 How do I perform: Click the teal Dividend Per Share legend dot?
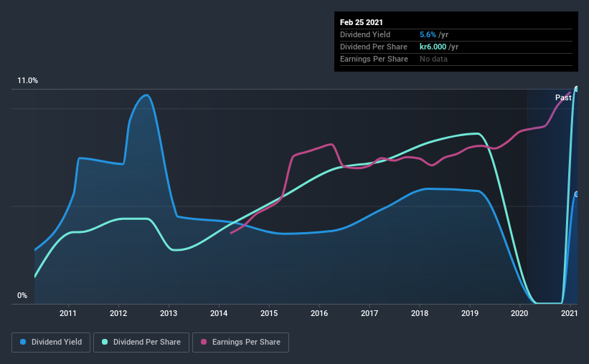point(105,342)
